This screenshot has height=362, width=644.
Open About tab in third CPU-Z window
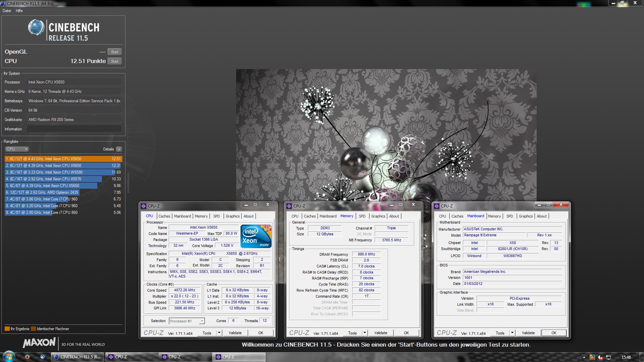pos(542,216)
